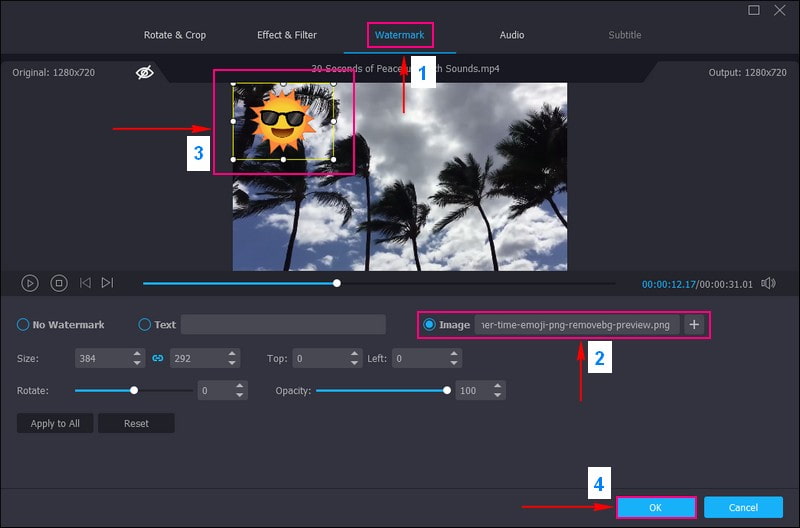Switch to the Rotate & Crop tab
The width and height of the screenshot is (800, 528).
point(175,35)
